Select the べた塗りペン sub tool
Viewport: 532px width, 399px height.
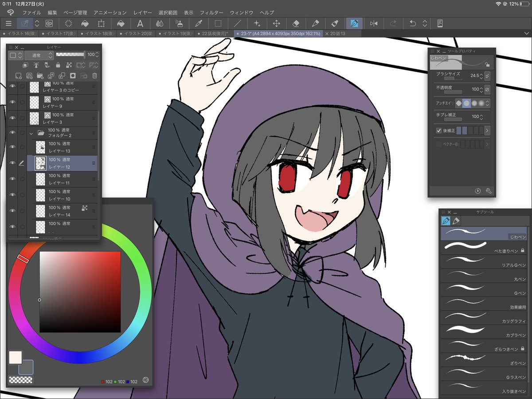(x=484, y=247)
